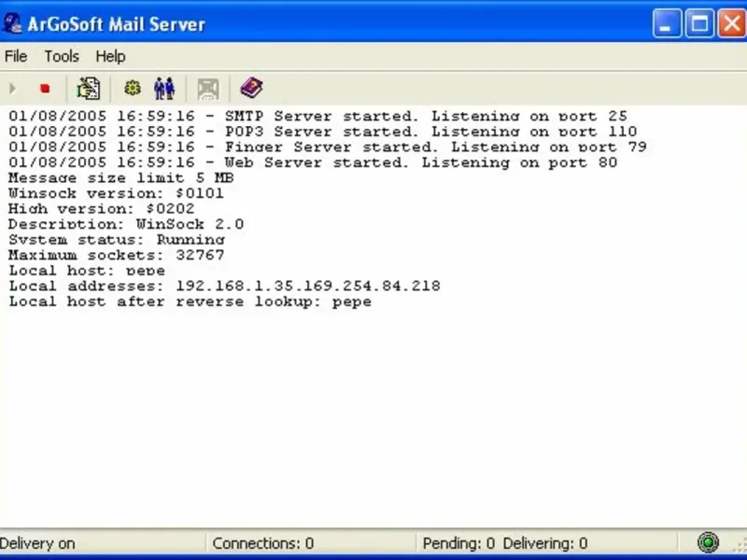Open the users icon with two people

point(164,89)
